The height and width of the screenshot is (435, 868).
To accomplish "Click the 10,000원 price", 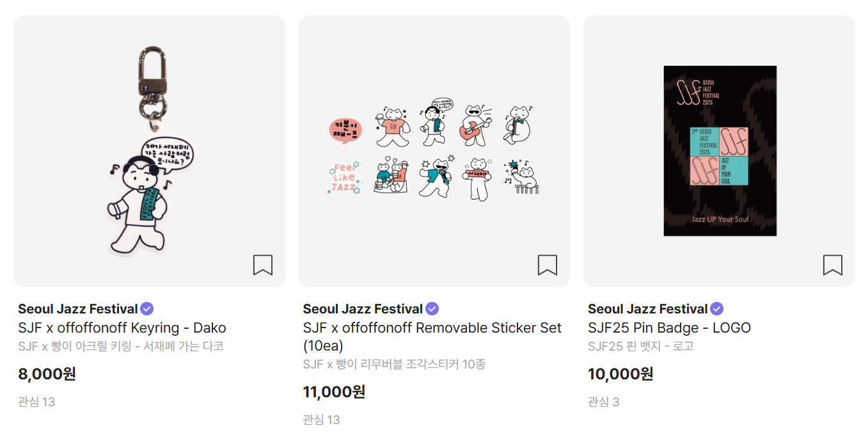I will click(x=620, y=374).
